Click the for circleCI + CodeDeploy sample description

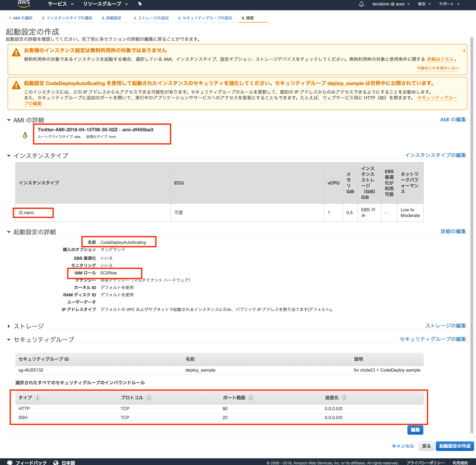(x=387, y=370)
